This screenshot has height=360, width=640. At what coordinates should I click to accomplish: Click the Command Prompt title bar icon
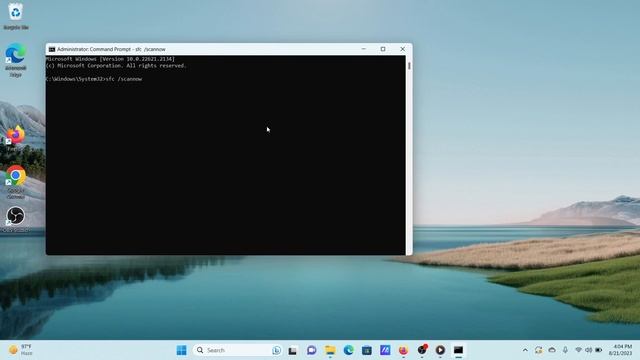pyautogui.click(x=52, y=49)
